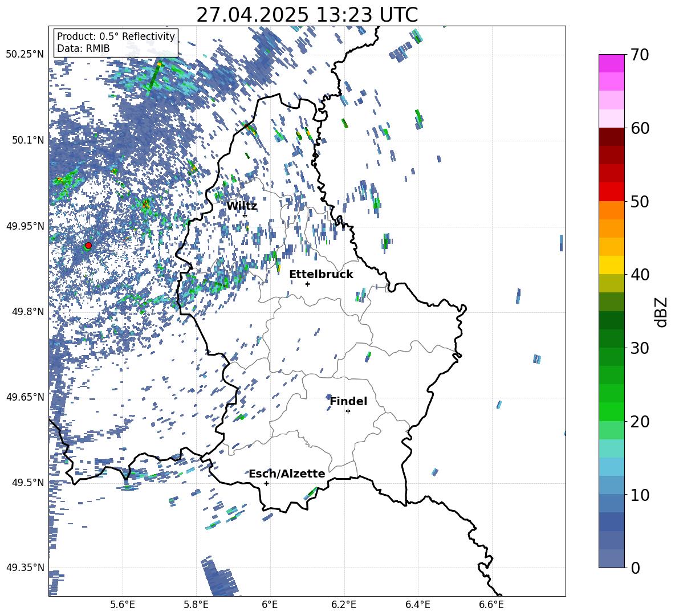Click the 6.2°E longitude label

(x=344, y=605)
